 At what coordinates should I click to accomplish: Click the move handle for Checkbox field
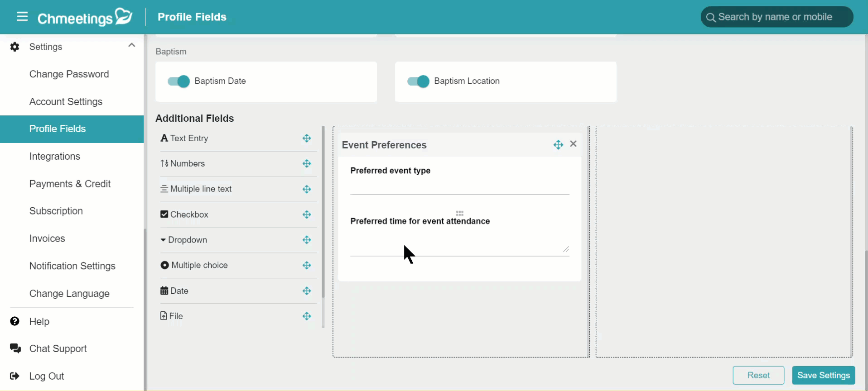pos(307,215)
